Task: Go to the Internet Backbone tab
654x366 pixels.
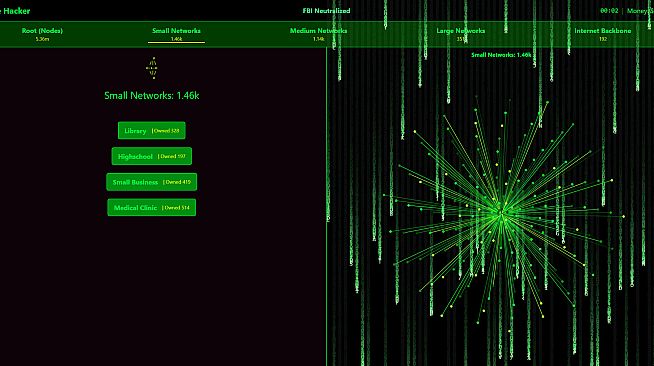Action: coord(603,34)
